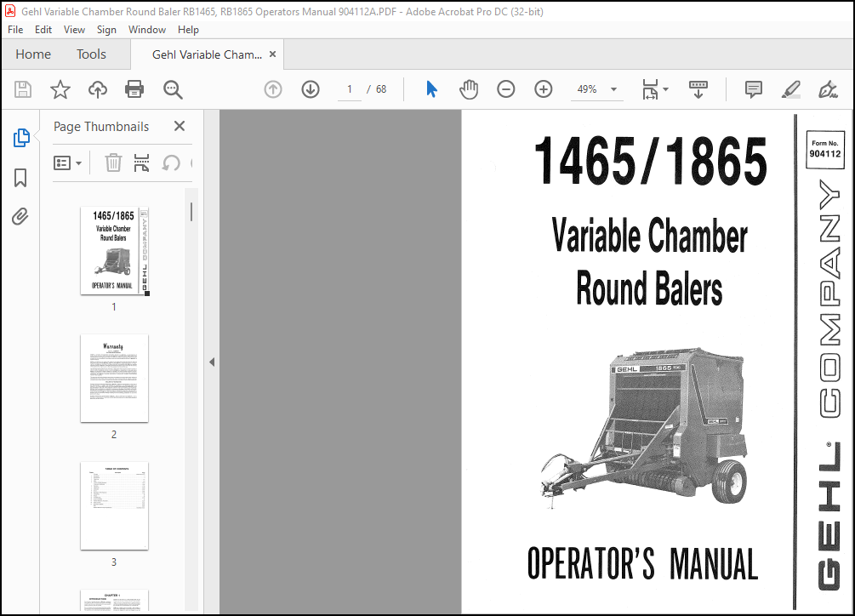855x616 pixels.
Task: Expand the page fit options arrow
Action: tap(666, 89)
